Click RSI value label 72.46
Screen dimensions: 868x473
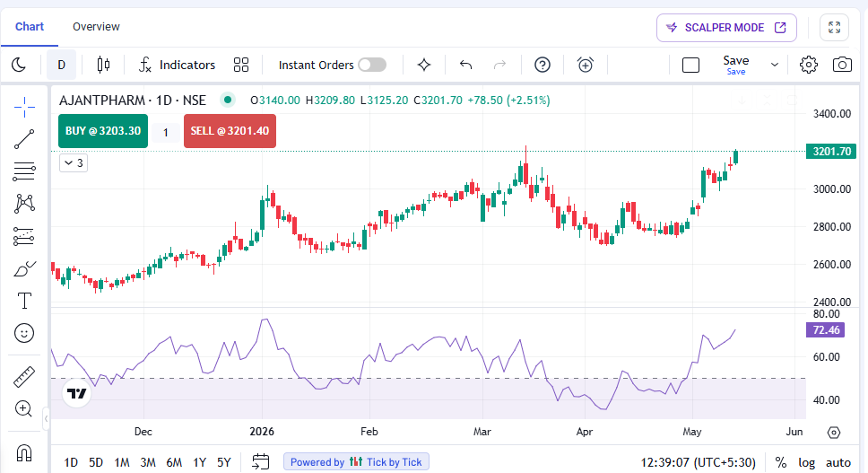825,330
